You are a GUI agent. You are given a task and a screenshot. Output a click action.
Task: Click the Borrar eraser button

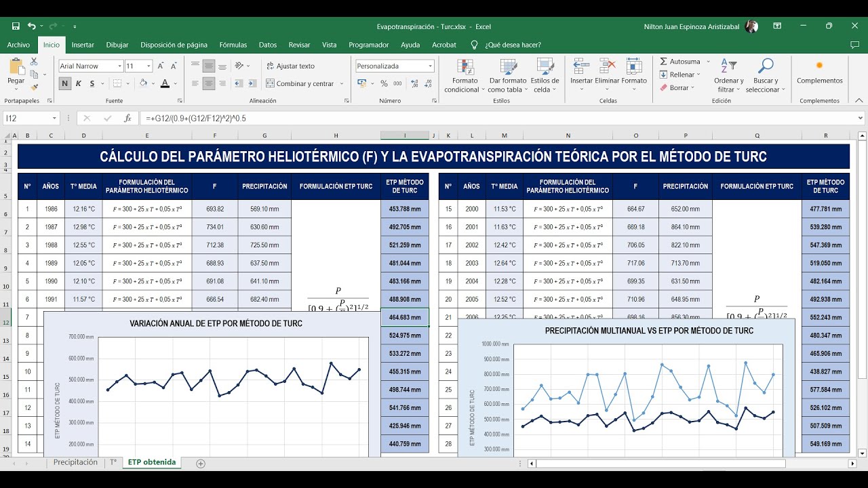[677, 87]
